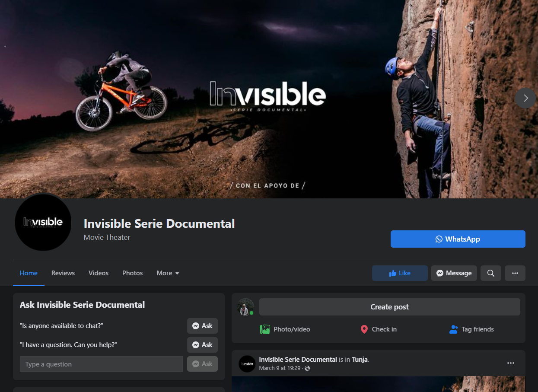Viewport: 538px width, 392px height.
Task: Like the Invisible Serie Documental page
Action: coord(400,273)
